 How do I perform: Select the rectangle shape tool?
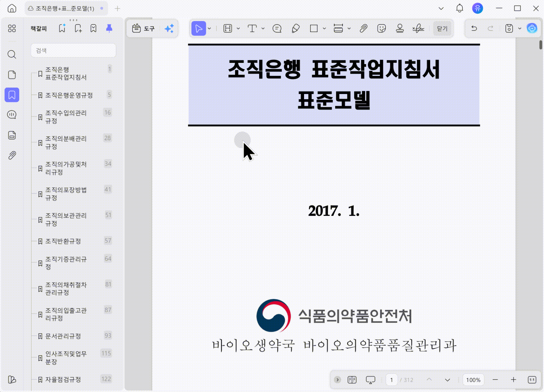pos(314,29)
